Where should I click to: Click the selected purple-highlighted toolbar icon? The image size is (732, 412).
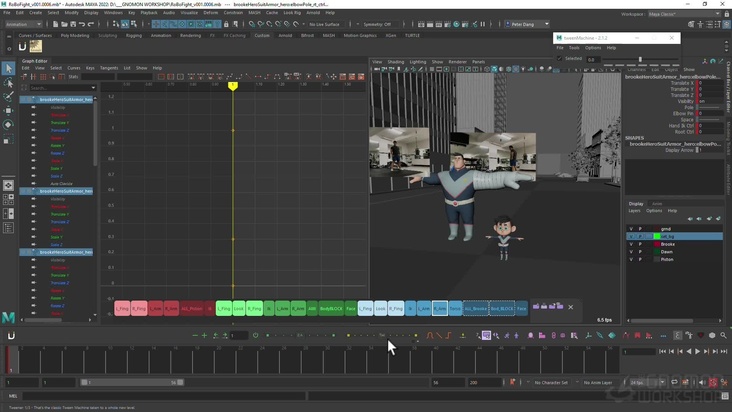486,335
